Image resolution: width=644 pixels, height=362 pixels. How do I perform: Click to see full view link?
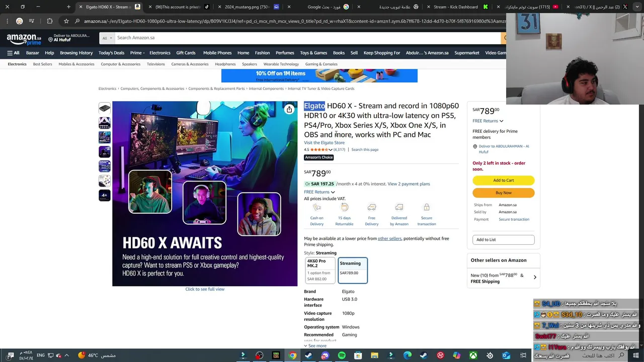[205, 289]
